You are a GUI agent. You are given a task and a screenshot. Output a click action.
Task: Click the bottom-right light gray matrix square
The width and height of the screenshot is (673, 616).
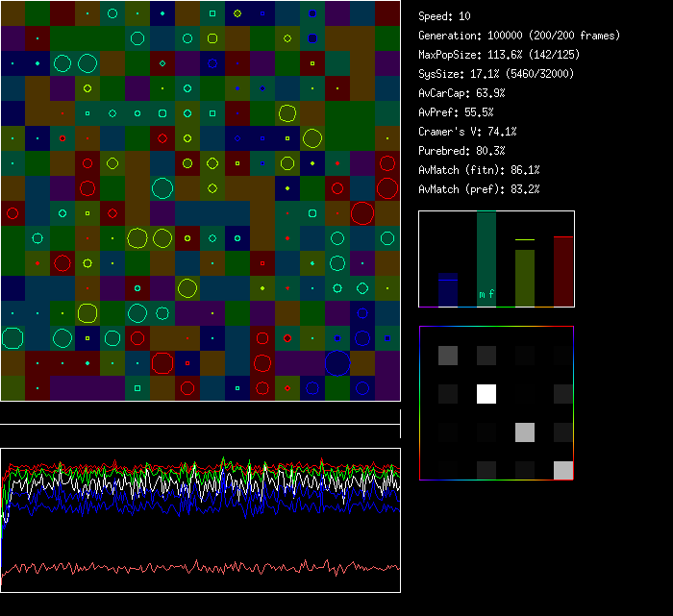[x=563, y=470]
